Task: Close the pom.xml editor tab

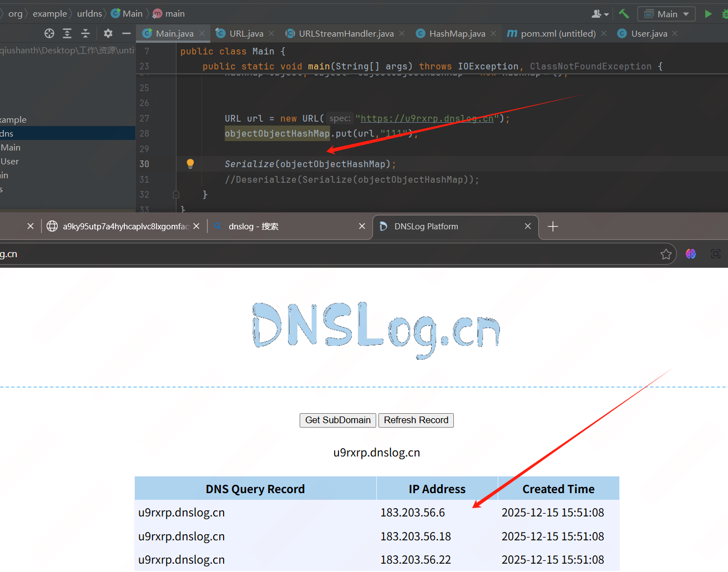Action: [604, 33]
